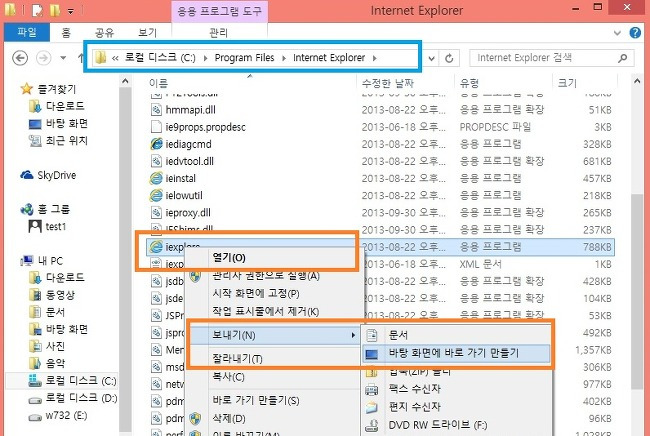Select the ielowutil application icon

tap(156, 195)
